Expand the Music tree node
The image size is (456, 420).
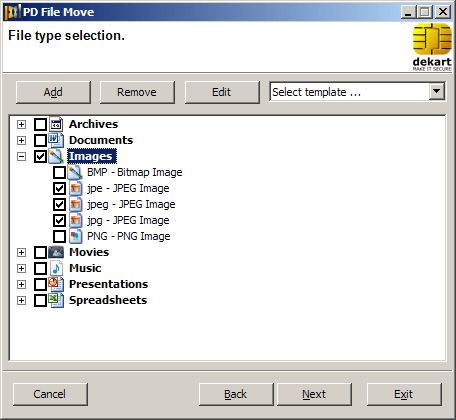(x=21, y=268)
